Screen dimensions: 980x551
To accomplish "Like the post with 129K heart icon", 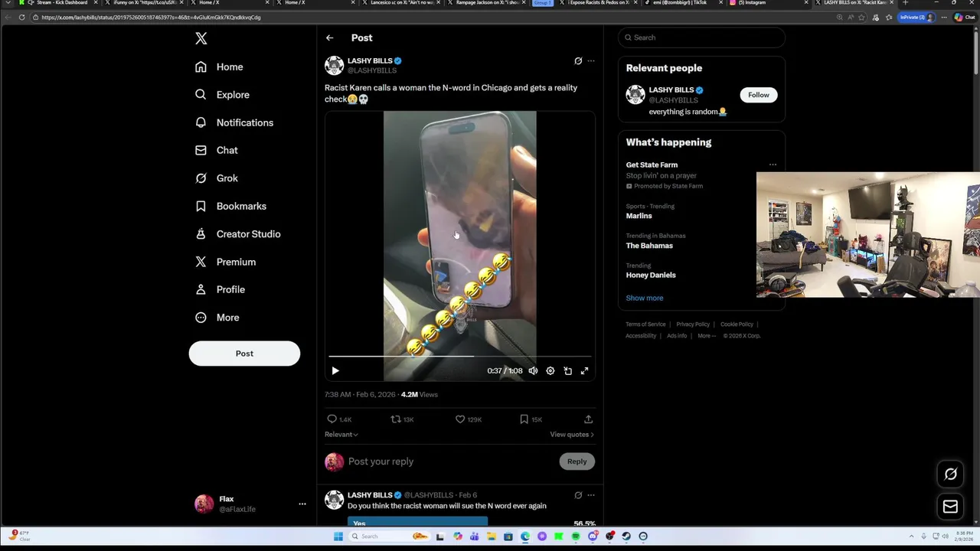I will click(460, 419).
